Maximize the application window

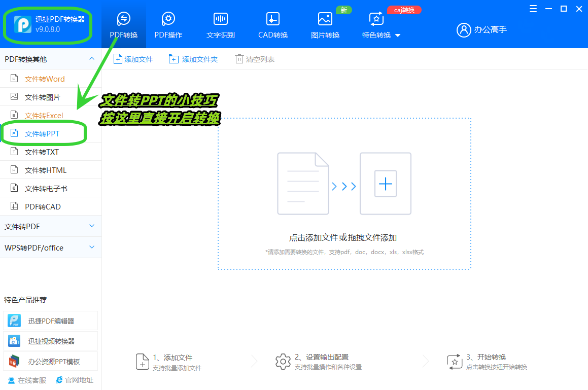click(x=563, y=9)
